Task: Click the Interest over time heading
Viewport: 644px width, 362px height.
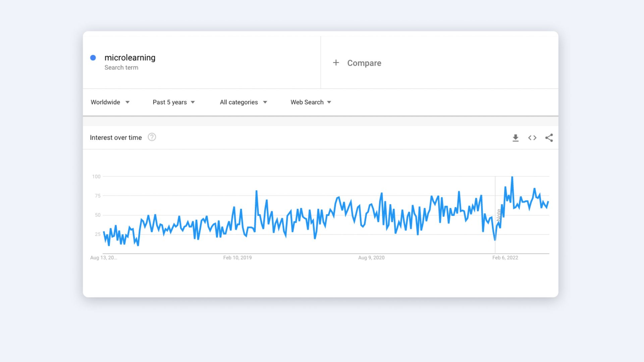Action: [x=116, y=137]
